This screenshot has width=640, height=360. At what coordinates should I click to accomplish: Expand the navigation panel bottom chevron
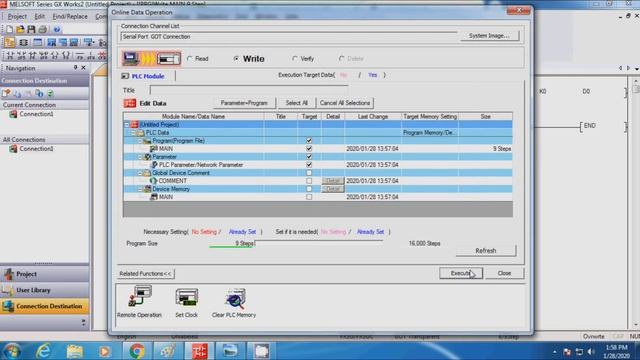point(83,322)
